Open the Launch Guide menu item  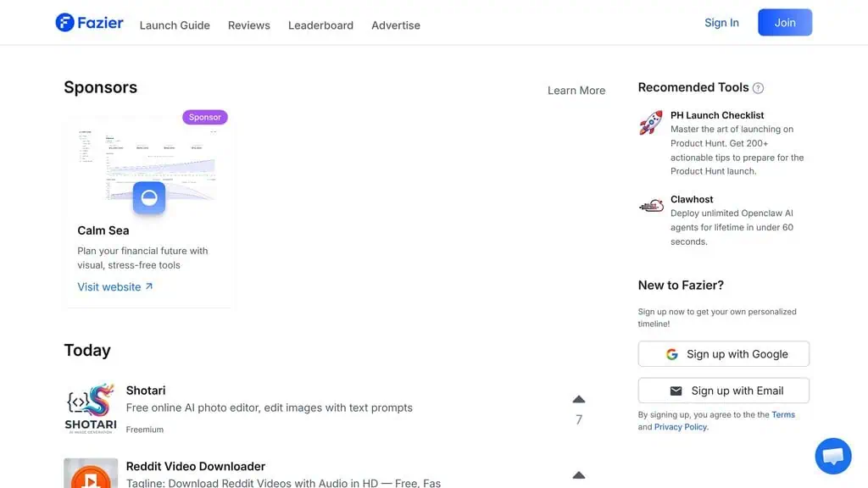tap(175, 25)
